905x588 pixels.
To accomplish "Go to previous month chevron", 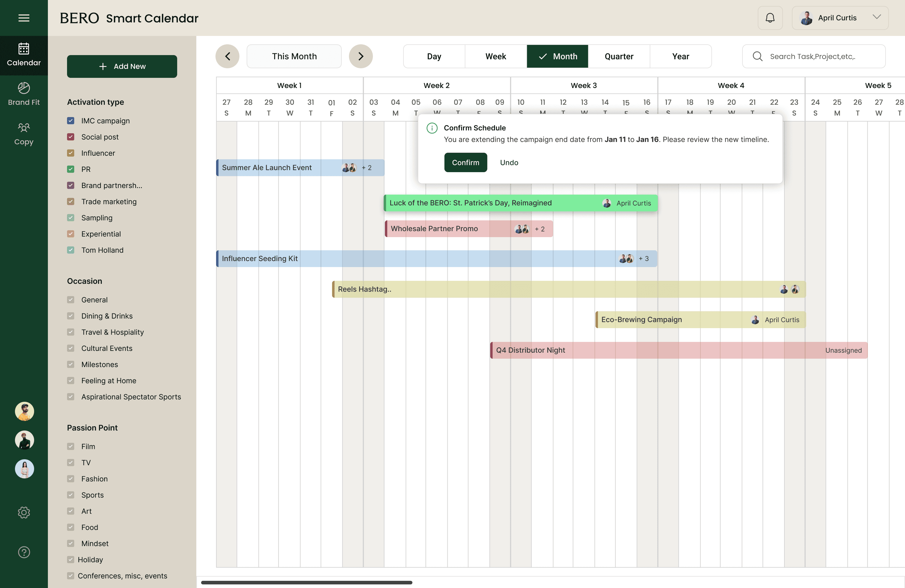I will (227, 56).
